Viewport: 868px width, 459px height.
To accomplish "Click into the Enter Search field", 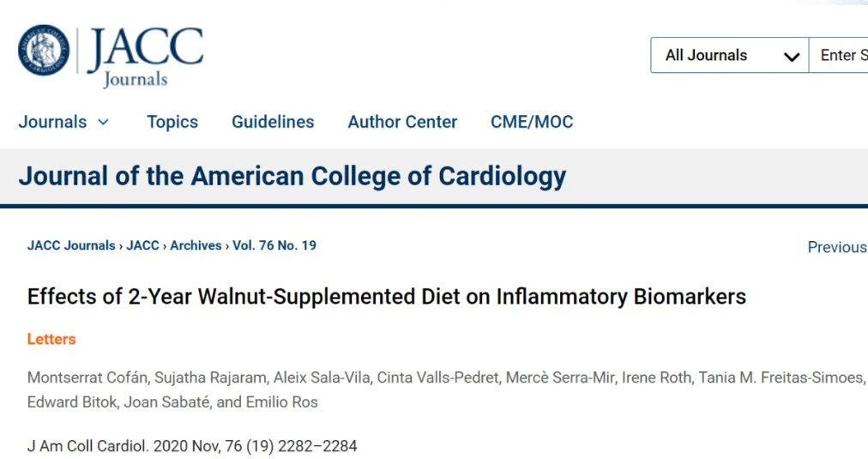I will pos(838,55).
